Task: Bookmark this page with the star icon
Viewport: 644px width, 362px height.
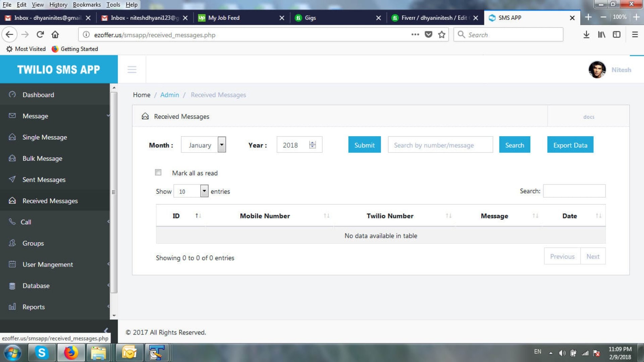Action: (x=442, y=35)
